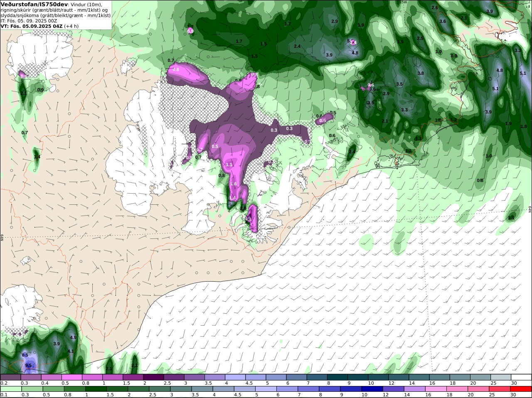Viewport: 532px width, 398px height.
Task: Click the palest green rain swatch between 0.1 and 0.3
Action: point(11,389)
